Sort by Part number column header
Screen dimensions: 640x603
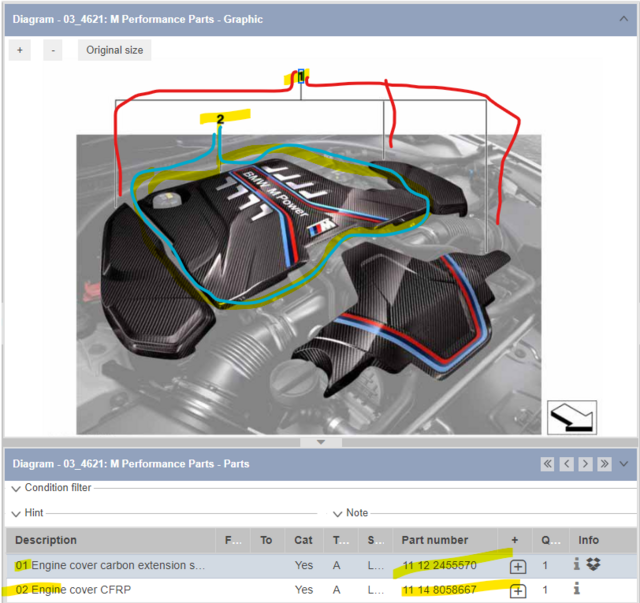point(435,540)
